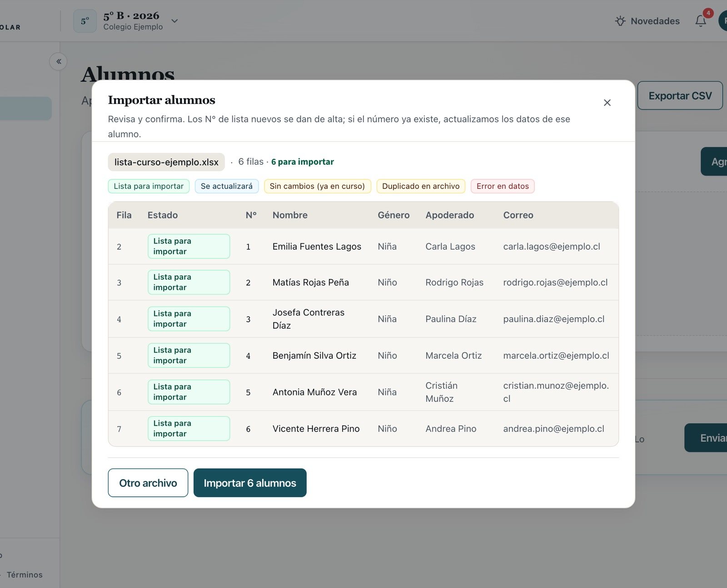The image size is (727, 588).
Task: Click name Josefa Contreras Díaz
Action: tap(309, 319)
